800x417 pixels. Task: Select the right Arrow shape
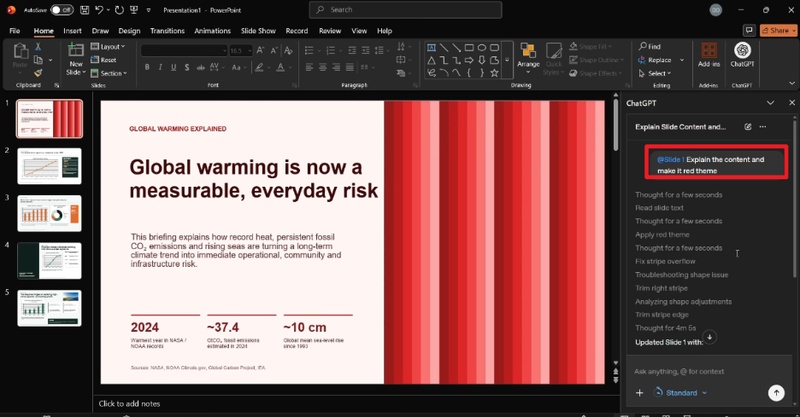coord(469,60)
